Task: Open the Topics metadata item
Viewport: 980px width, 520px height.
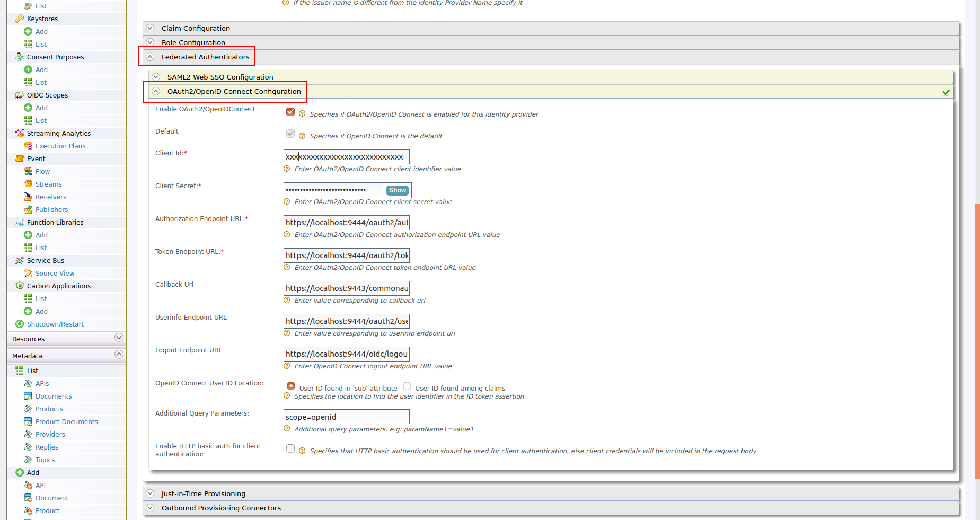Action: point(45,460)
